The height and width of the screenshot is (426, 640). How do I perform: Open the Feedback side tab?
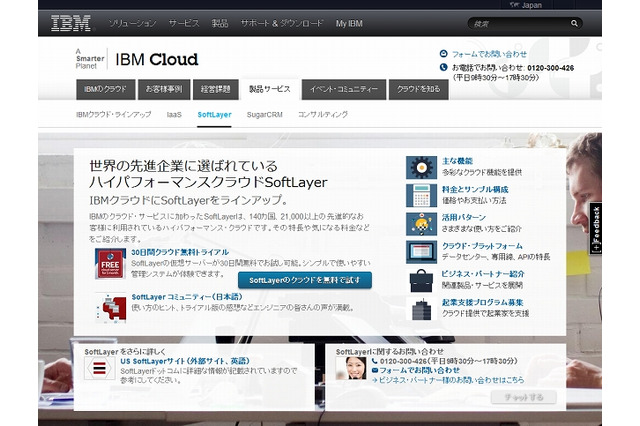click(596, 229)
